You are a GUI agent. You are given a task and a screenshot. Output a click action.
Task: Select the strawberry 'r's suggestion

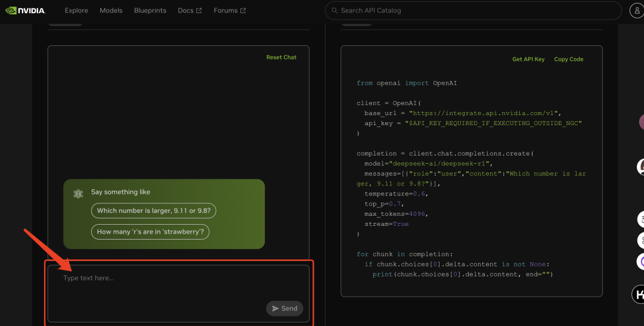tap(150, 232)
